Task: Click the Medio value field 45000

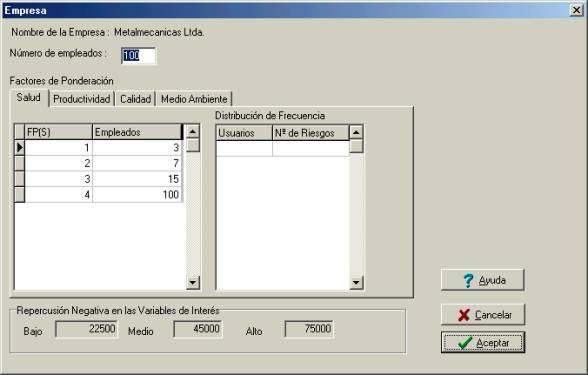Action: click(x=198, y=329)
